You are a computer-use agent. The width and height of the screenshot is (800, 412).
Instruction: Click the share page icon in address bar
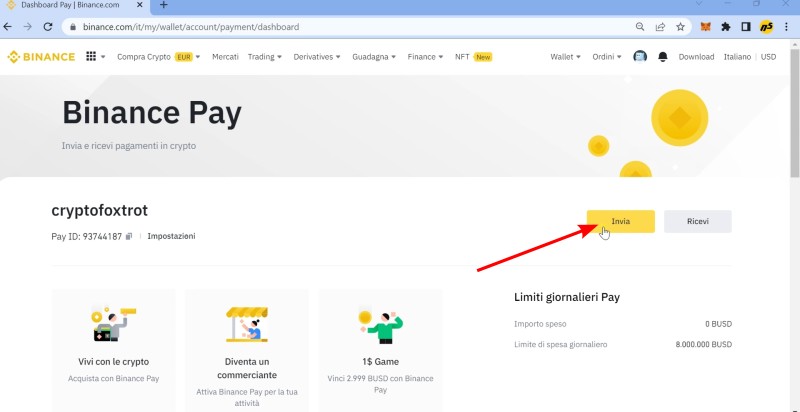pyautogui.click(x=660, y=27)
